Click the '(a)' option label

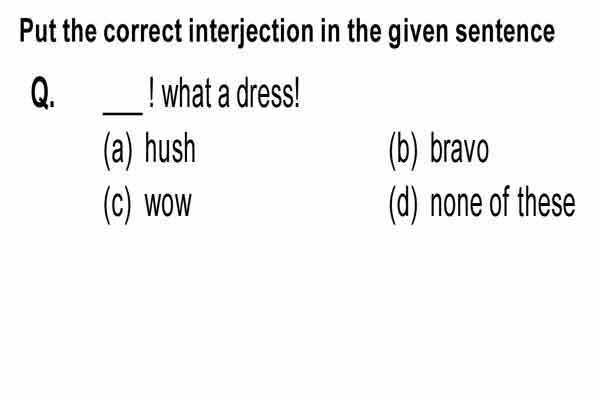(x=118, y=150)
